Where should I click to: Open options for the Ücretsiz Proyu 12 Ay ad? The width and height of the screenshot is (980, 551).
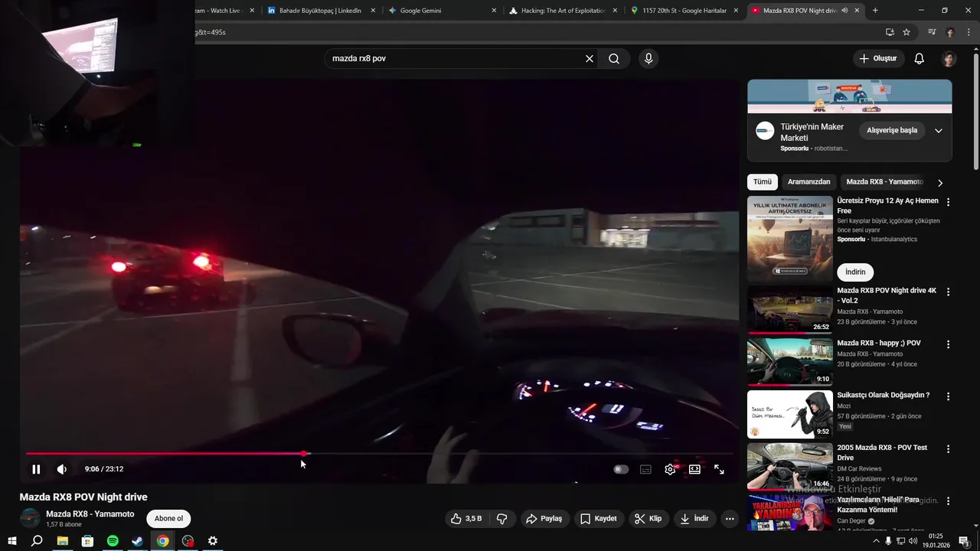948,202
